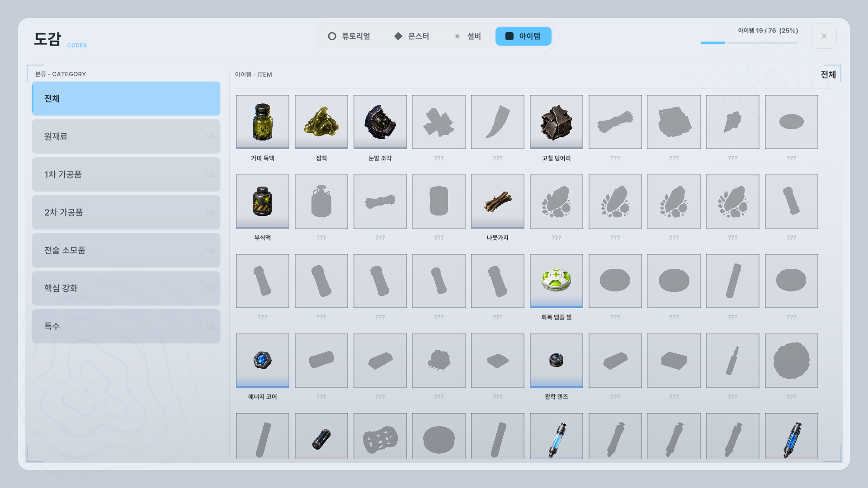
Task: Filter by 2차 가공품 category
Action: tap(126, 212)
